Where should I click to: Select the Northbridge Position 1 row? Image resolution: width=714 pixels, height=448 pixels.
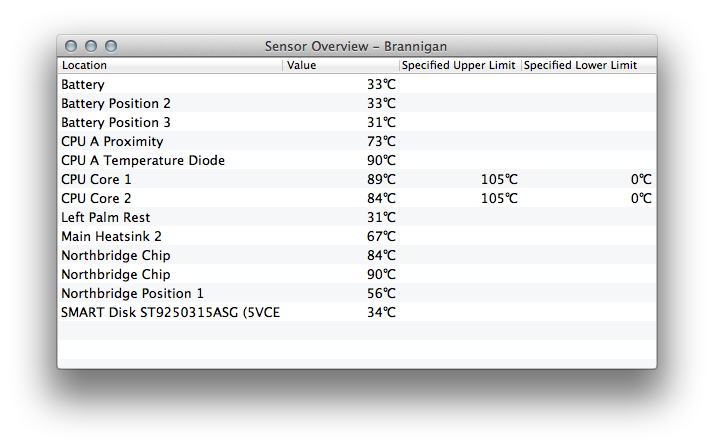[357, 293]
